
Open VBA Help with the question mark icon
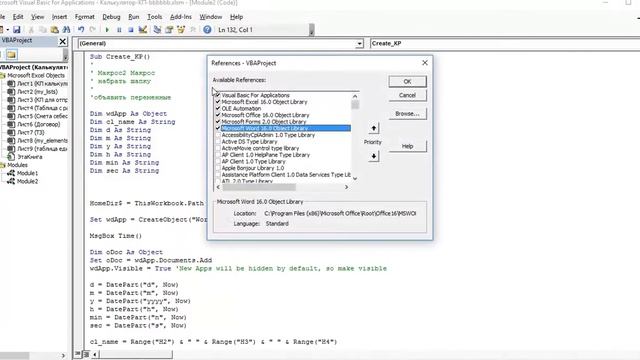click(207, 30)
